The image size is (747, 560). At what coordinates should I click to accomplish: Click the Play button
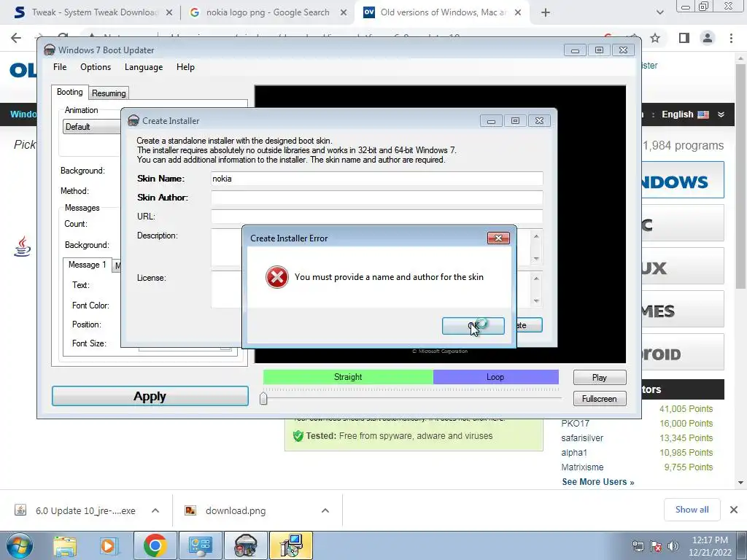[600, 378]
